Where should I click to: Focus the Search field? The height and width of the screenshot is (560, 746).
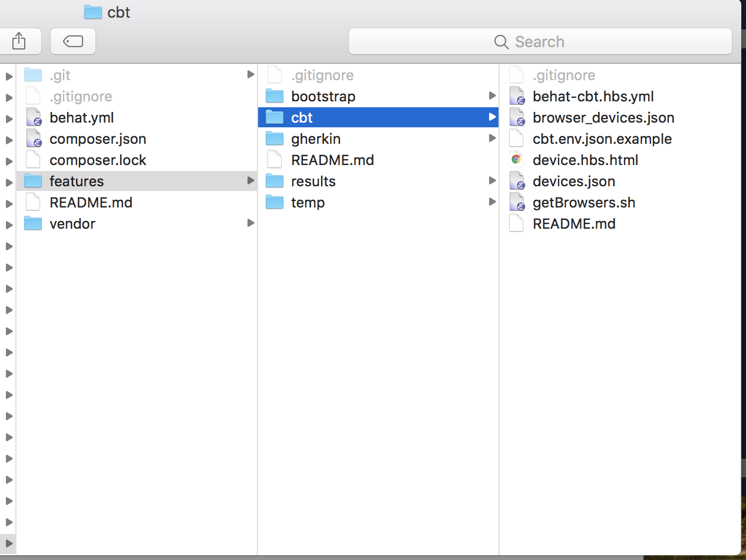pos(540,41)
